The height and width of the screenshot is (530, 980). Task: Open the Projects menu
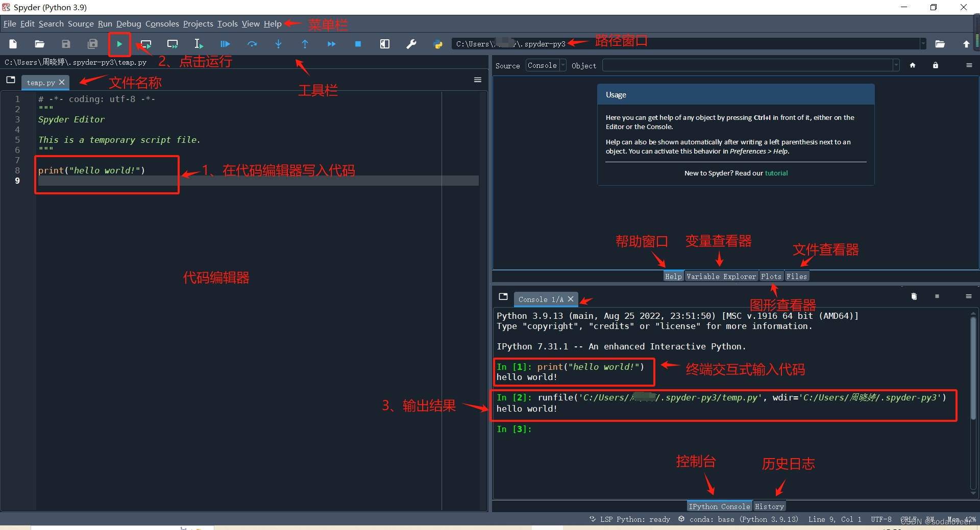point(198,23)
